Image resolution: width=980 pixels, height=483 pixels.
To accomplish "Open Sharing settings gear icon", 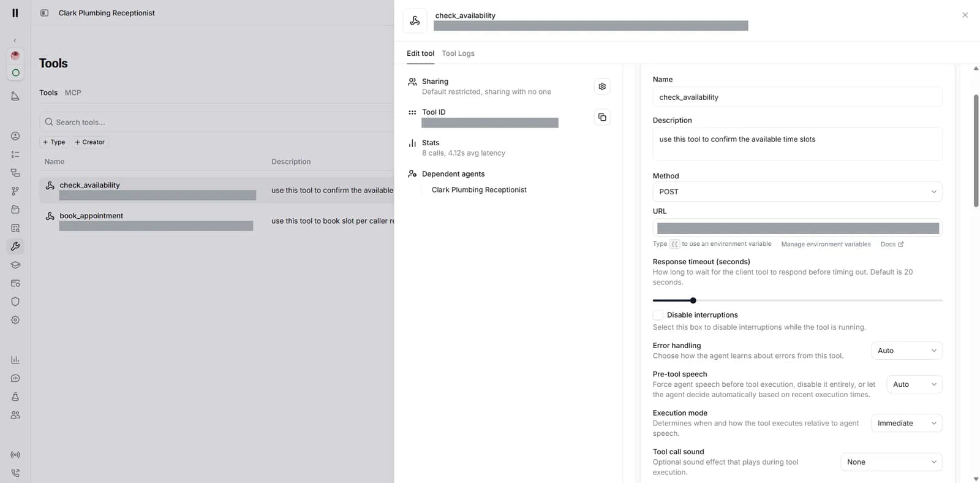I will [x=602, y=86].
